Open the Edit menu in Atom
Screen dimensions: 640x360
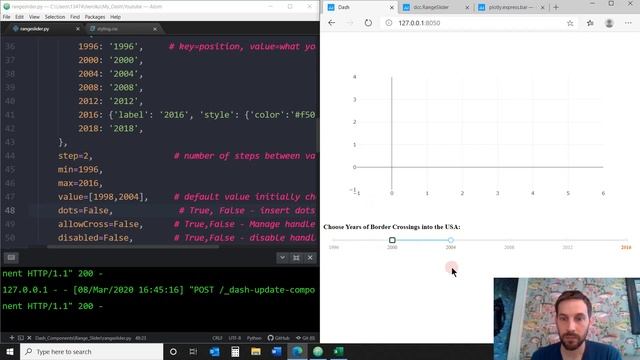click(x=19, y=17)
